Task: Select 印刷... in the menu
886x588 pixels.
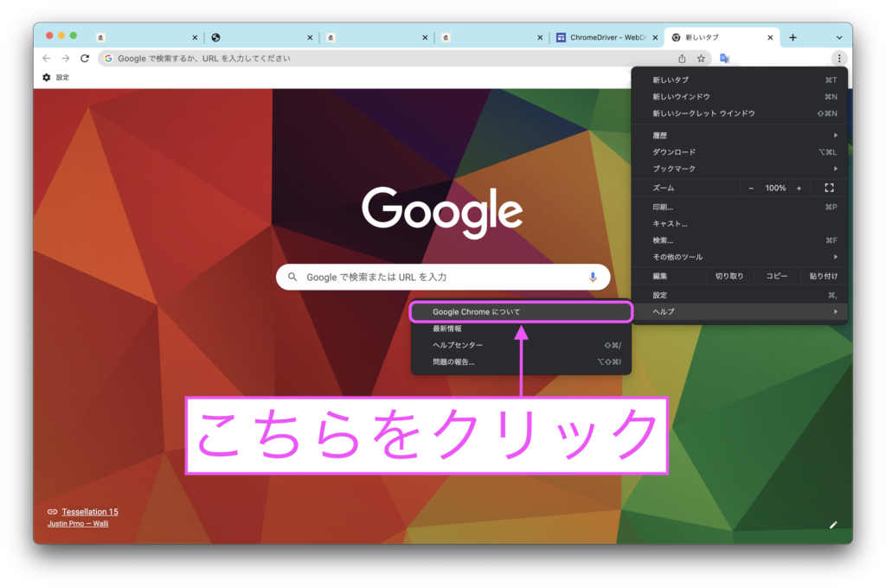Action: point(740,208)
